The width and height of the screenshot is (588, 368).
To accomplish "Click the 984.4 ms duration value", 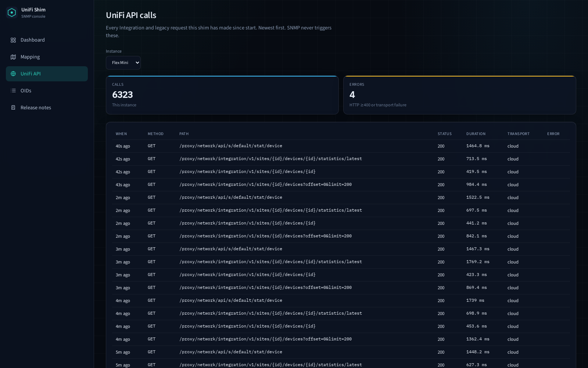I will click(477, 184).
